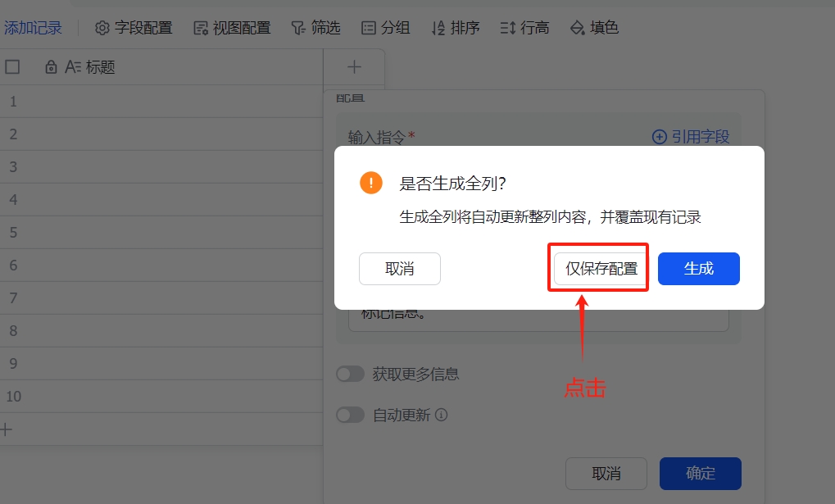Open the 行高 row height option
The image size is (835, 504).
[x=524, y=28]
